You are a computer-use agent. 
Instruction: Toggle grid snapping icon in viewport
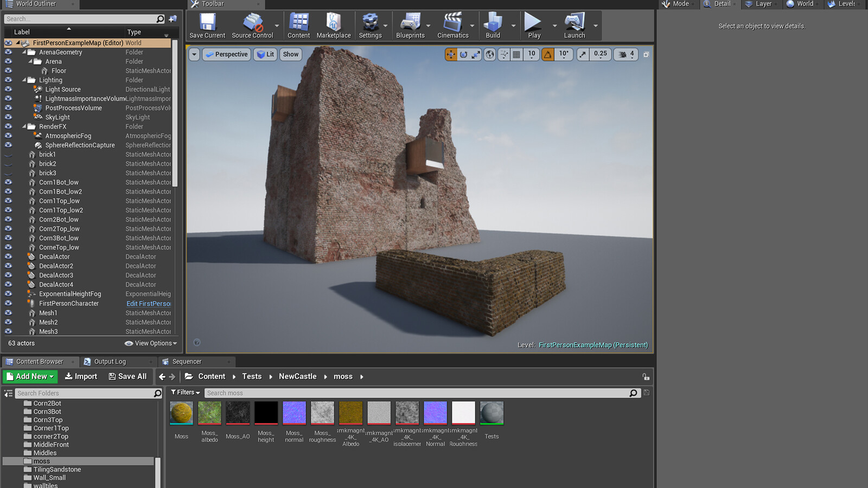(x=516, y=54)
